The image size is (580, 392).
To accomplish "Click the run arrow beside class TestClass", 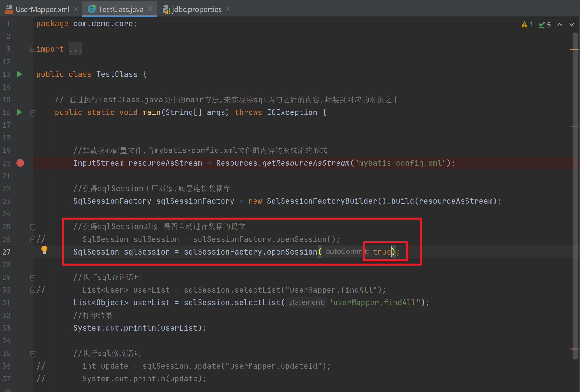I will (19, 74).
